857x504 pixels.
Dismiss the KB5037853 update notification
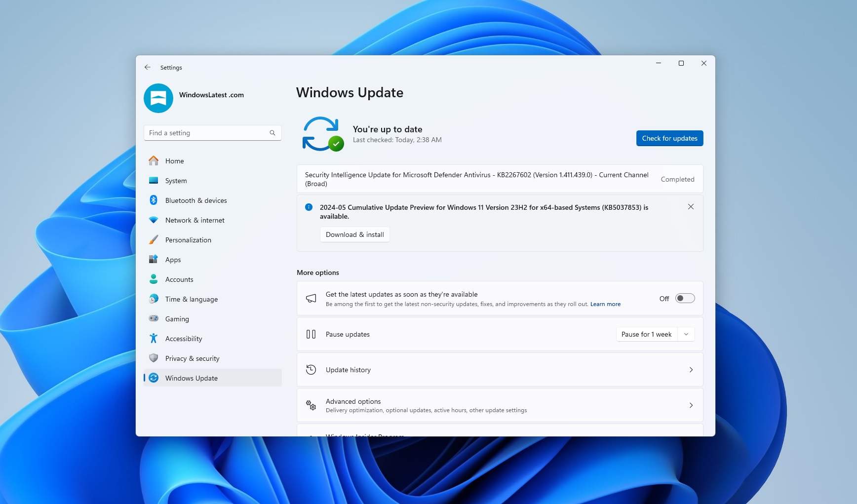click(691, 207)
